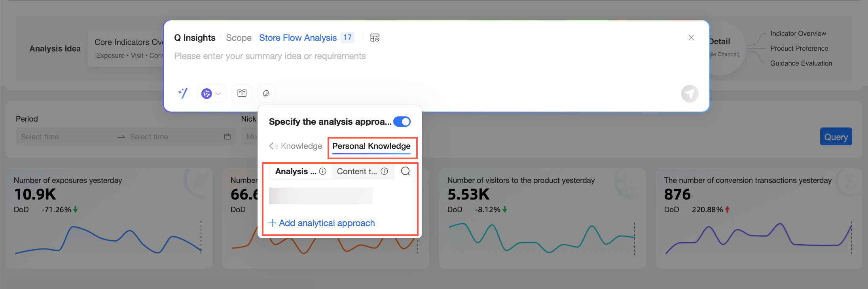The image size is (868, 289).
Task: Select the Content t... segment tab
Action: (x=362, y=171)
